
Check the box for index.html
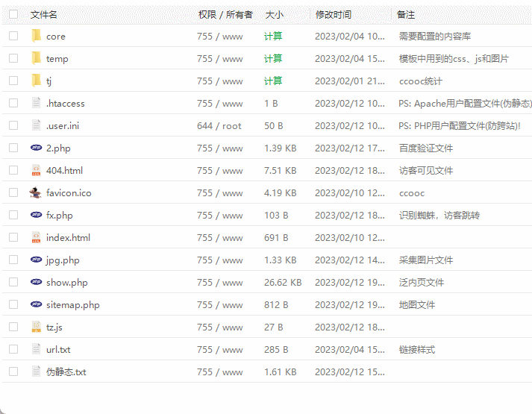pyautogui.click(x=13, y=237)
